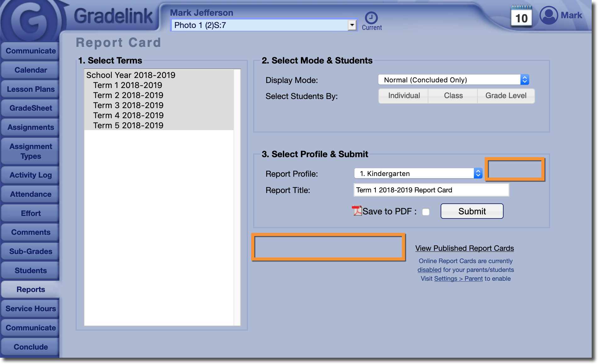Open the class selector dropdown Photo 1
The width and height of the screenshot is (598, 364).
(x=264, y=25)
